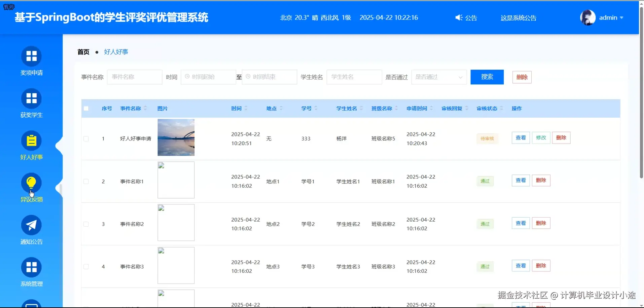Check the checkbox for 事件名称1 row
This screenshot has width=644, height=308.
coord(86,181)
